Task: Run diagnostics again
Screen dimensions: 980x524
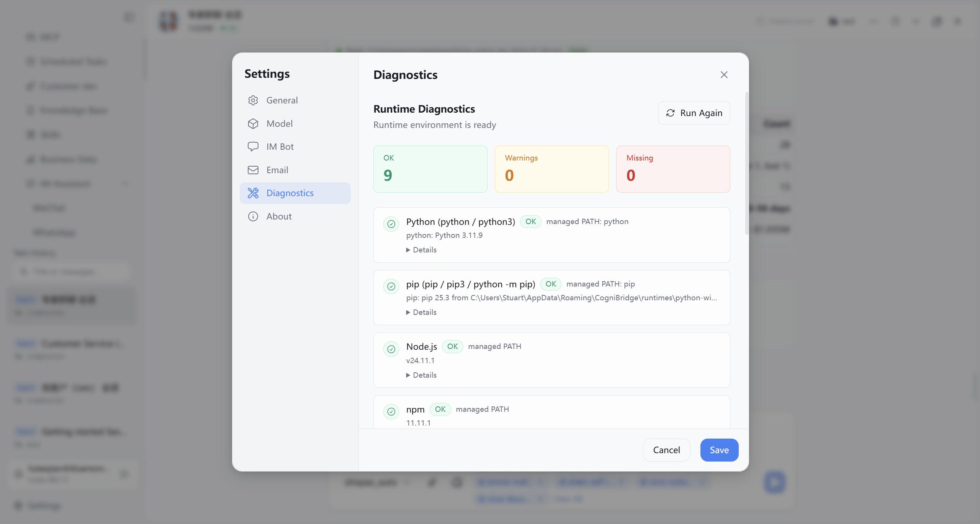Action: click(694, 113)
